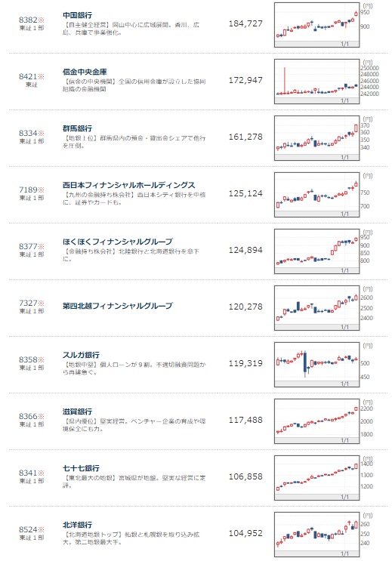View スルガ銀行 candlestick chart thumbnail
Screen dimensions: 392x561
coord(316,365)
